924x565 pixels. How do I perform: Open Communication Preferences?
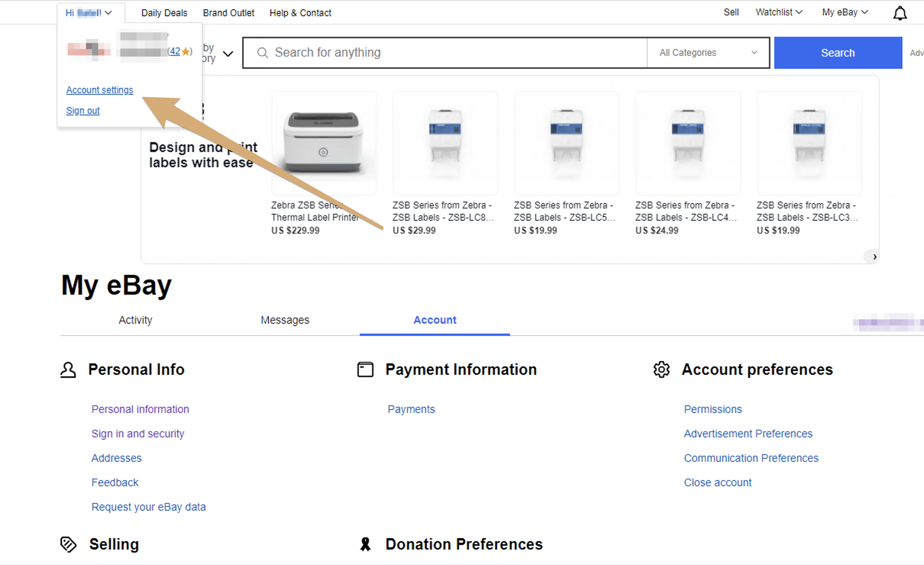point(751,458)
